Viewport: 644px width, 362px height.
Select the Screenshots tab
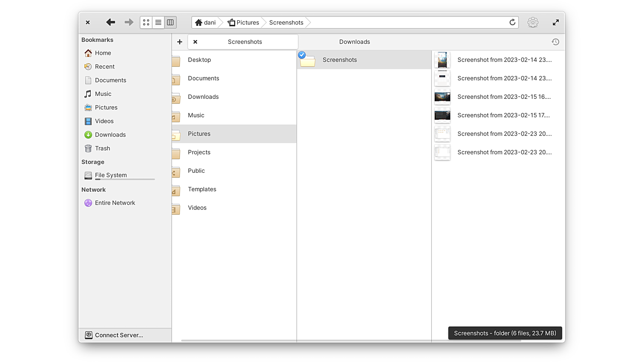[x=244, y=42]
